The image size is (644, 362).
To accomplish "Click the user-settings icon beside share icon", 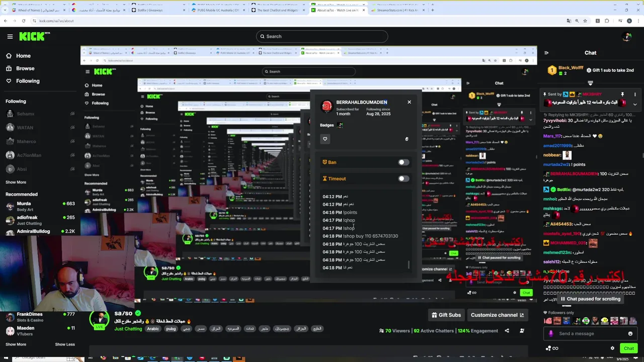I will 522,331.
